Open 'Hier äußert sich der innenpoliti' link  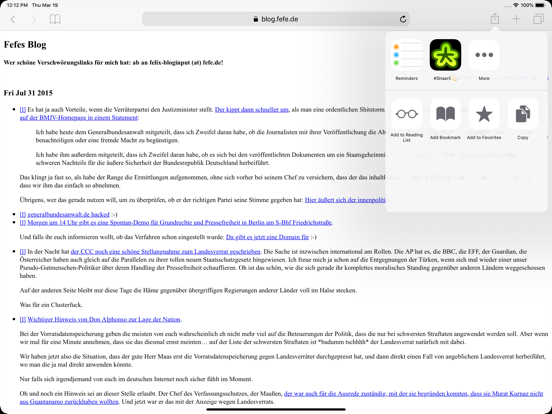coord(345,200)
